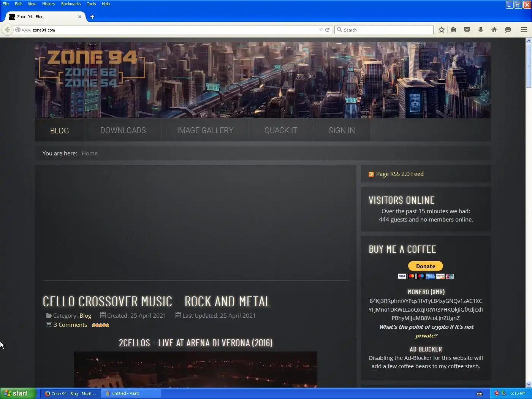
Task: Click the orange star rating
Action: click(100, 325)
